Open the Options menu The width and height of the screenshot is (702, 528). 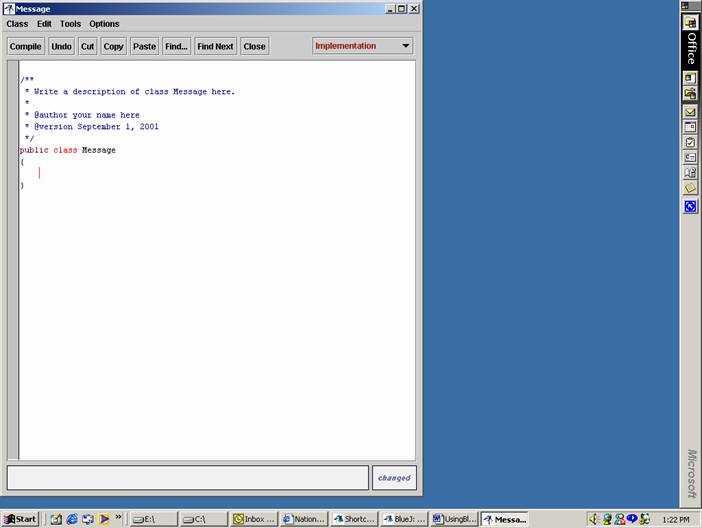pyautogui.click(x=104, y=24)
